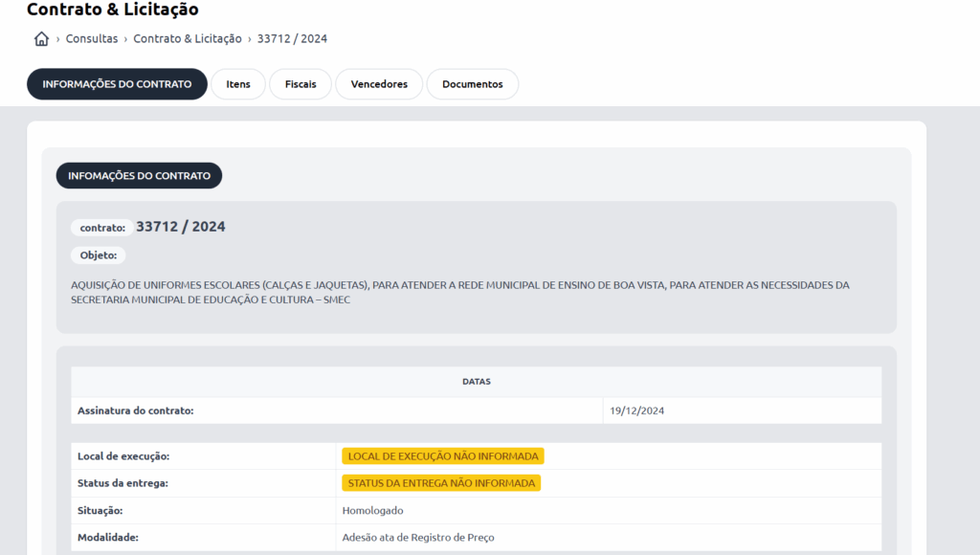Screen dimensions: 980x555
Task: Go to Contrato & Licitação breadcrumb
Action: click(x=188, y=39)
